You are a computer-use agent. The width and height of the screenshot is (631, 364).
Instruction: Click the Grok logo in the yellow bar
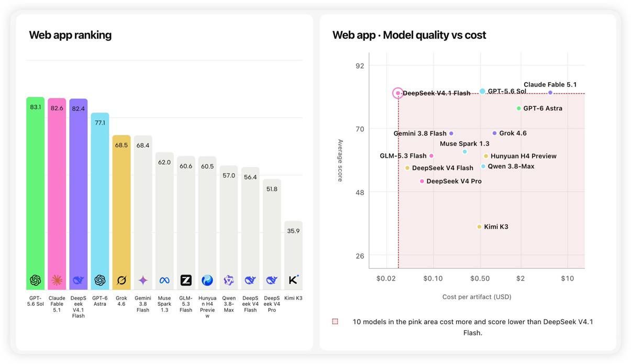tap(121, 280)
